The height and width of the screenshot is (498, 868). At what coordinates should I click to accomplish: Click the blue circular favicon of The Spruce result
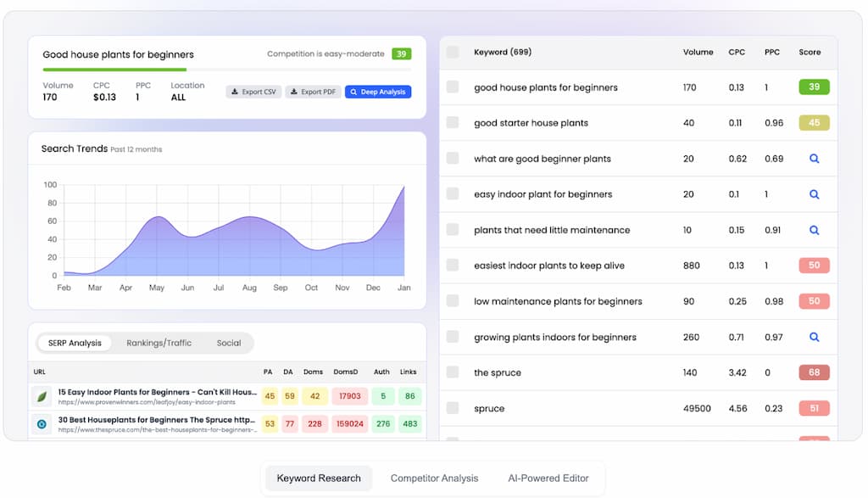tap(42, 424)
